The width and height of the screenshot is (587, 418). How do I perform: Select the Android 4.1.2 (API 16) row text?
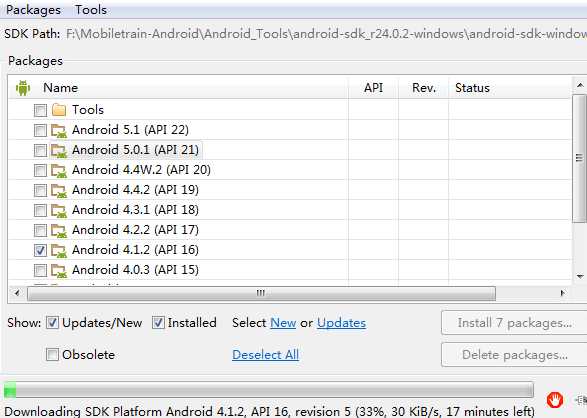[135, 250]
